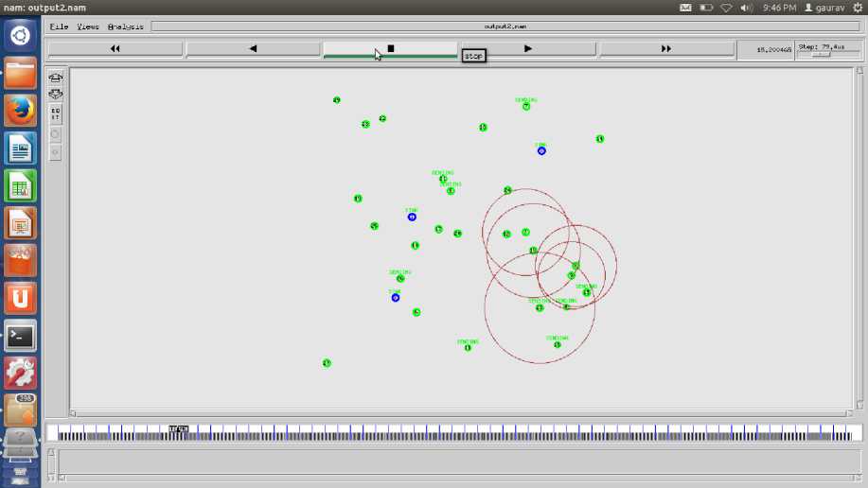
Task: Open Ubuntu Software Center from dock
Action: pos(21,261)
